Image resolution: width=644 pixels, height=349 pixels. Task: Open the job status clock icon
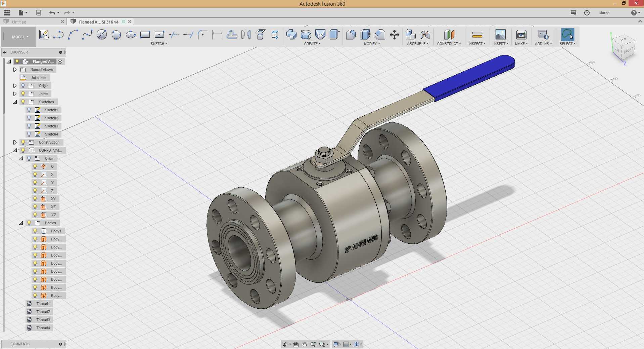pyautogui.click(x=587, y=13)
